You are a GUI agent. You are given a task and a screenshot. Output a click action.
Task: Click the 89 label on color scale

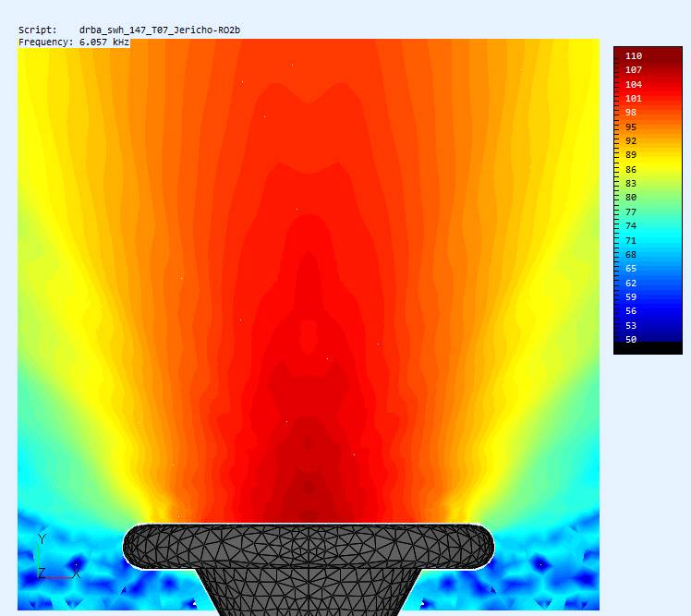(x=631, y=155)
